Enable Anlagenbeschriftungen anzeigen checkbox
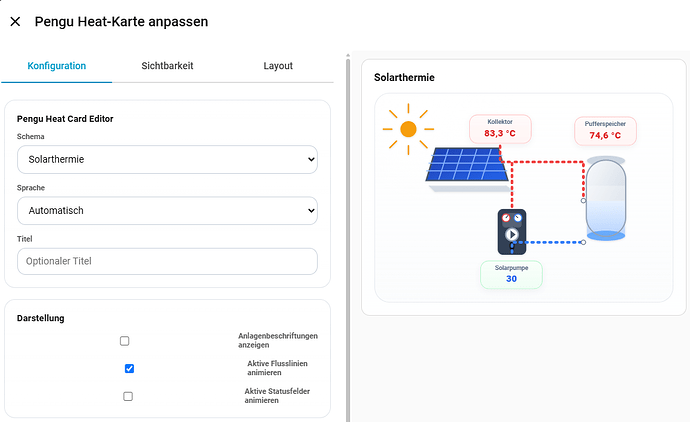 coord(125,341)
